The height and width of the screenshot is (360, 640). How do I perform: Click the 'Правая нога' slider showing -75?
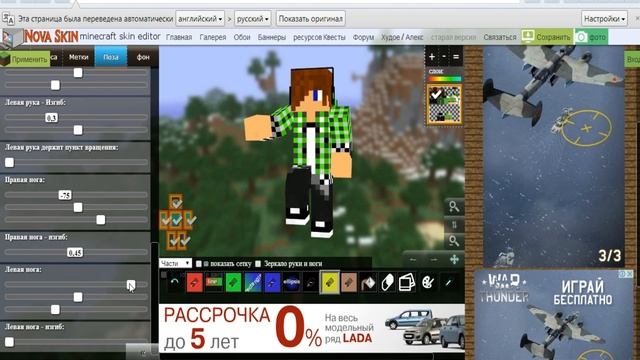pos(65,195)
